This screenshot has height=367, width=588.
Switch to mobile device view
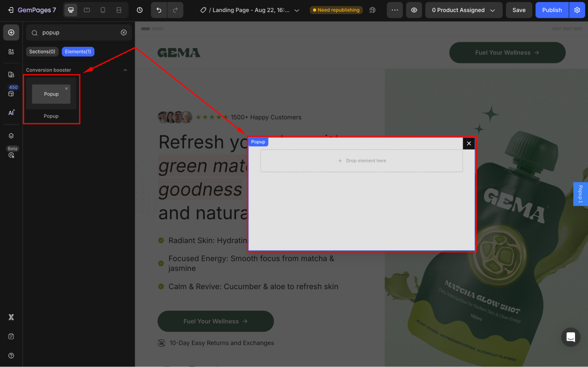tap(103, 10)
